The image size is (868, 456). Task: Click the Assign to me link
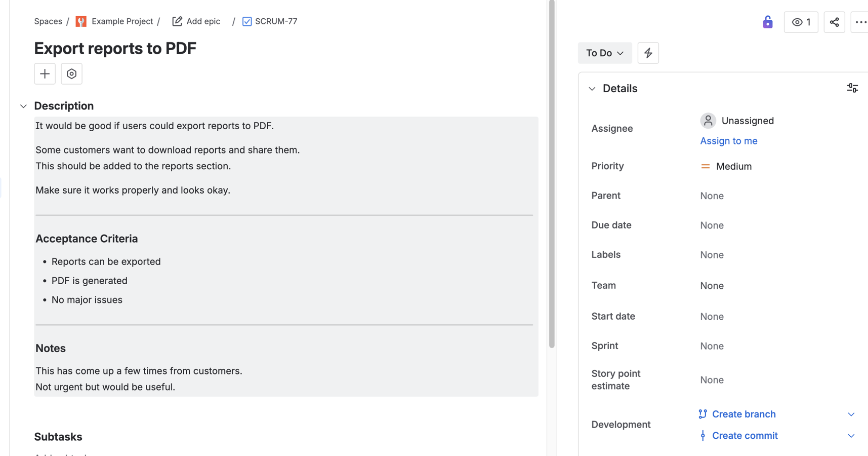point(728,141)
